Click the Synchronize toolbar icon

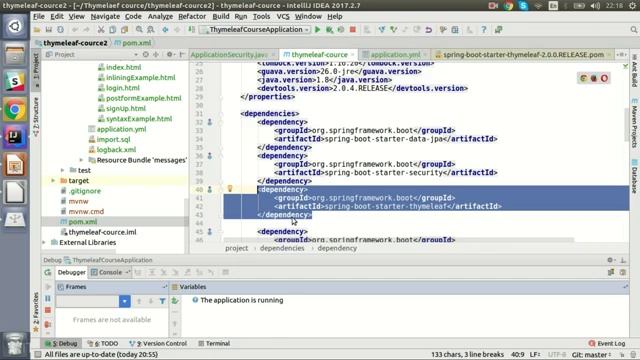(x=60, y=30)
